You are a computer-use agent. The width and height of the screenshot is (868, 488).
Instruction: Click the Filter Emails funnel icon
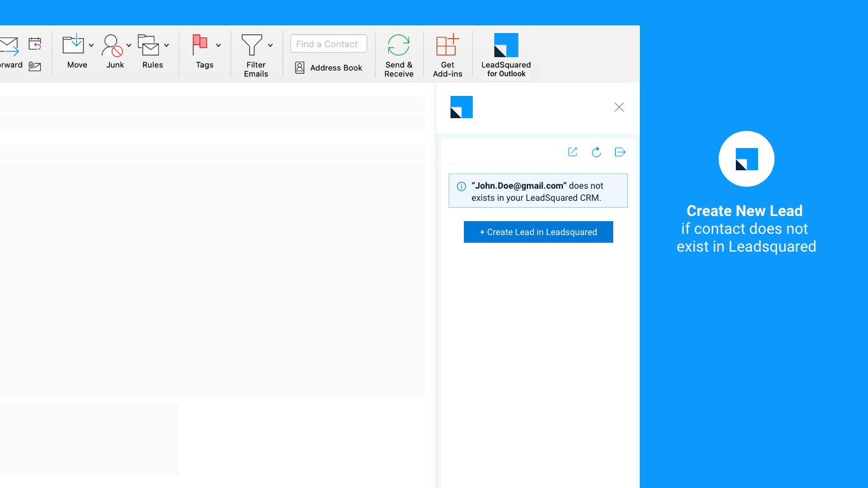(252, 45)
